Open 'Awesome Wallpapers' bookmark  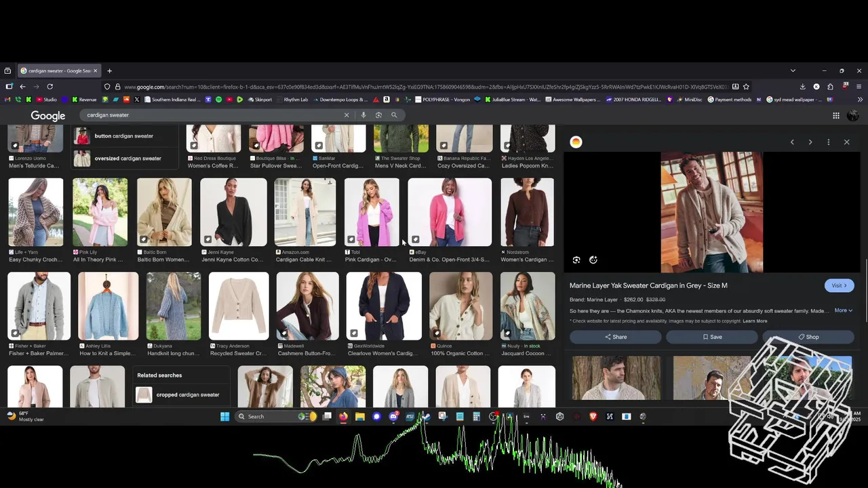(572, 100)
